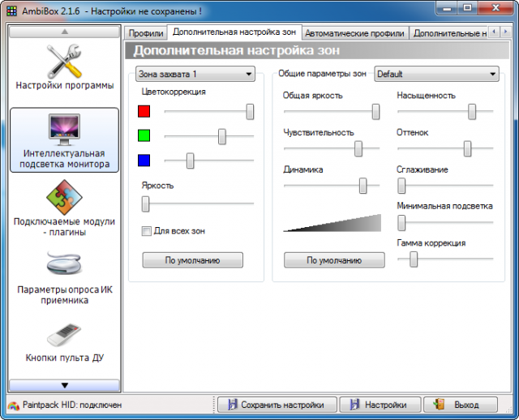The image size is (519, 420).
Task: Open the Зона захвата 1 dropdown
Action: pyautogui.click(x=195, y=74)
